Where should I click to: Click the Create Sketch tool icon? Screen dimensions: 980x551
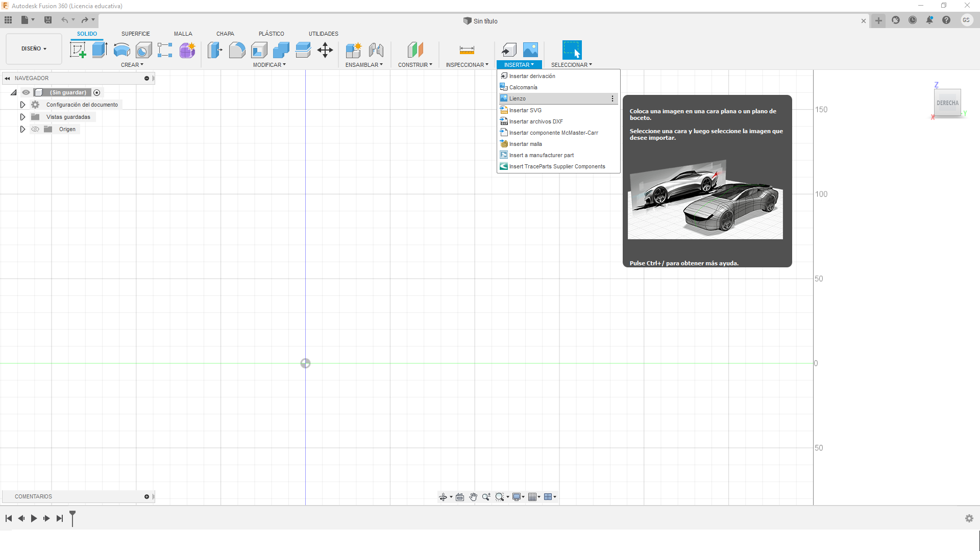78,50
